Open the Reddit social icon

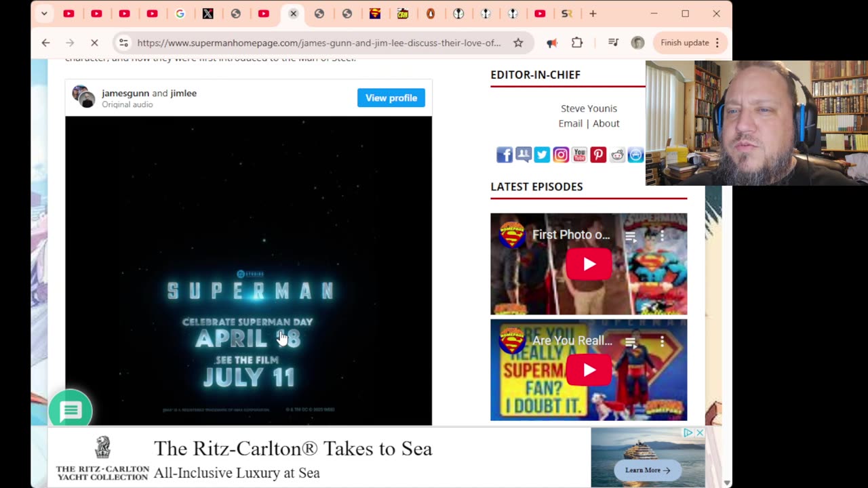coord(617,155)
